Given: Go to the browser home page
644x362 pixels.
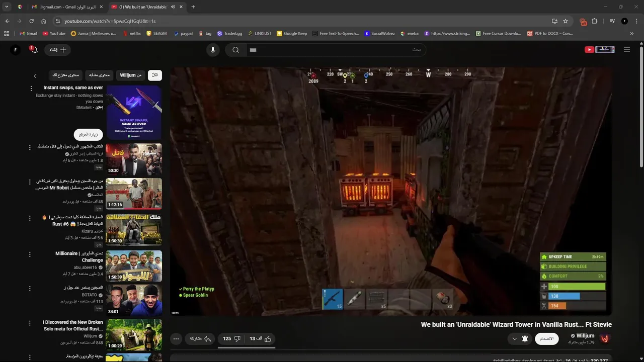Looking at the screenshot, I should click(x=43, y=21).
